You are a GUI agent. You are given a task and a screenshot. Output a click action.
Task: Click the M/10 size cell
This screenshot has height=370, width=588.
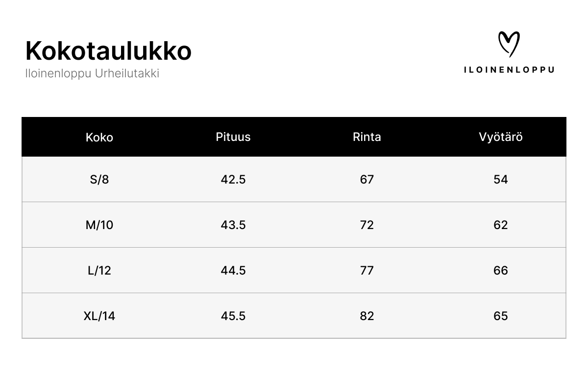click(x=99, y=225)
